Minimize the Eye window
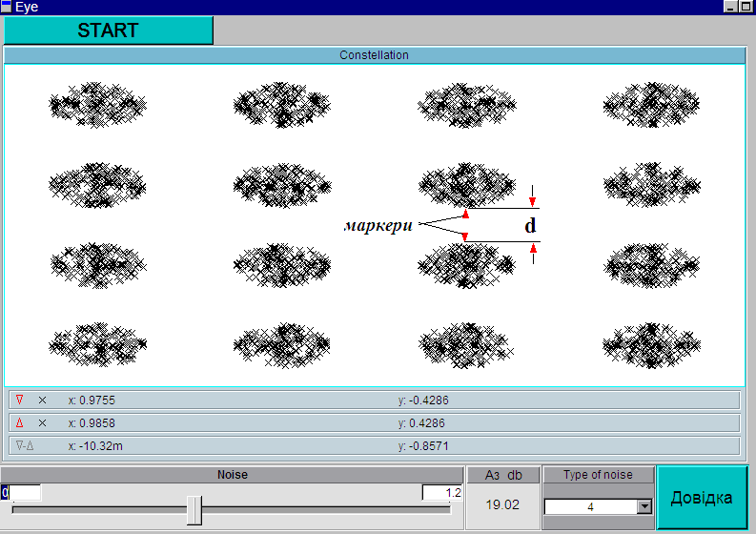 tap(731, 7)
